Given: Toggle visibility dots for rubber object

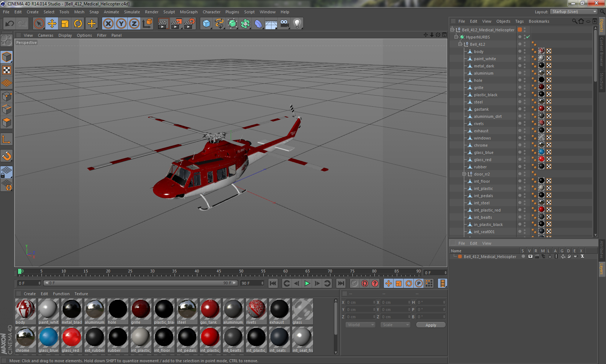Looking at the screenshot, I should coord(524,167).
